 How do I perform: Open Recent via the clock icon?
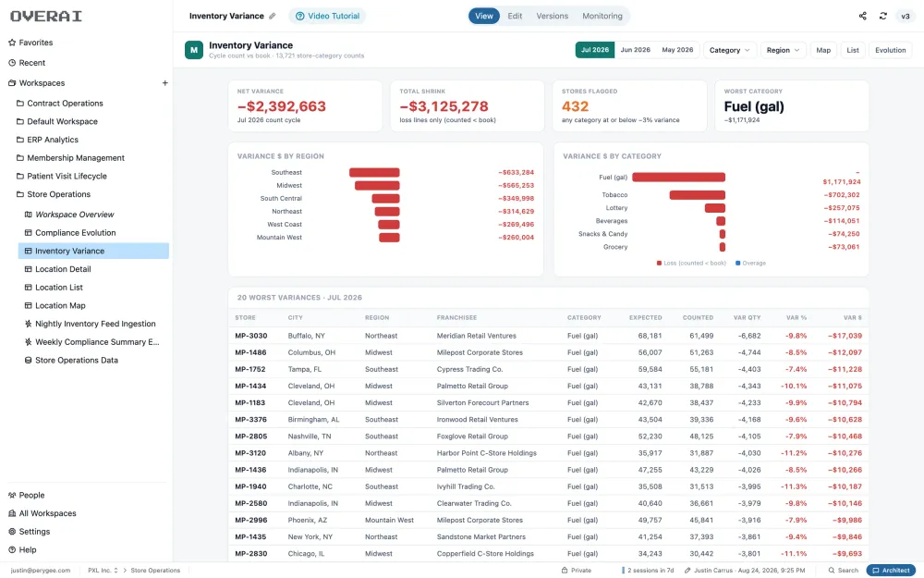tap(12, 63)
